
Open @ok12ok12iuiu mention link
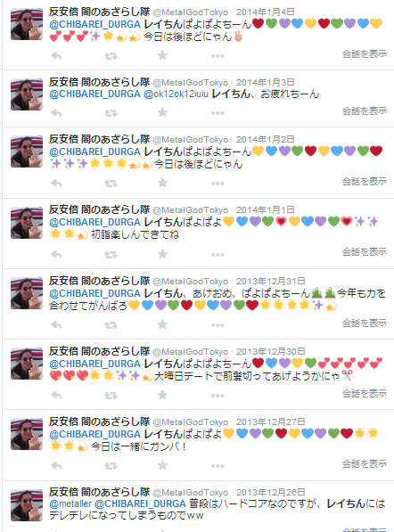[176, 94]
